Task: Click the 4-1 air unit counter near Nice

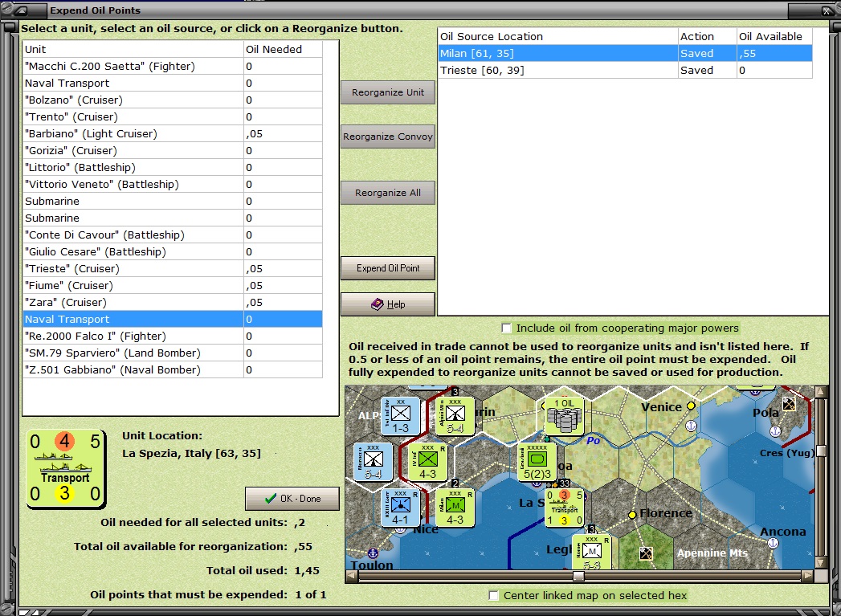Action: coord(400,508)
